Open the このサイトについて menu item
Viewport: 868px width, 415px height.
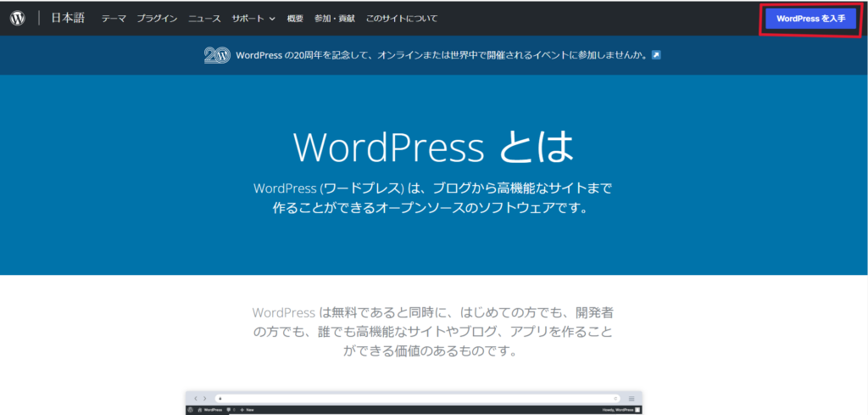pyautogui.click(x=401, y=19)
